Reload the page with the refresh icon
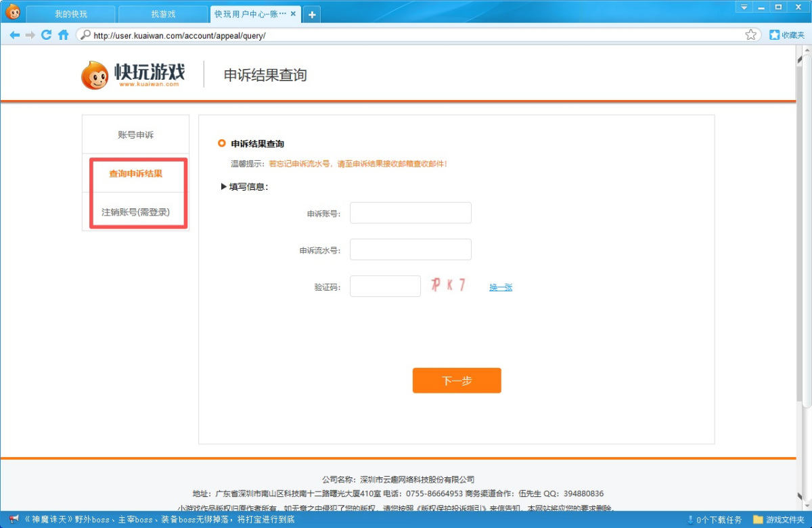Image resolution: width=812 pixels, height=528 pixels. [47, 35]
